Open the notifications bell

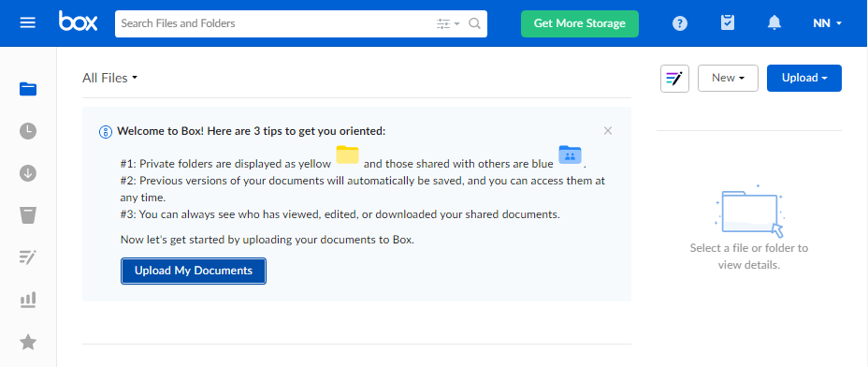[774, 22]
